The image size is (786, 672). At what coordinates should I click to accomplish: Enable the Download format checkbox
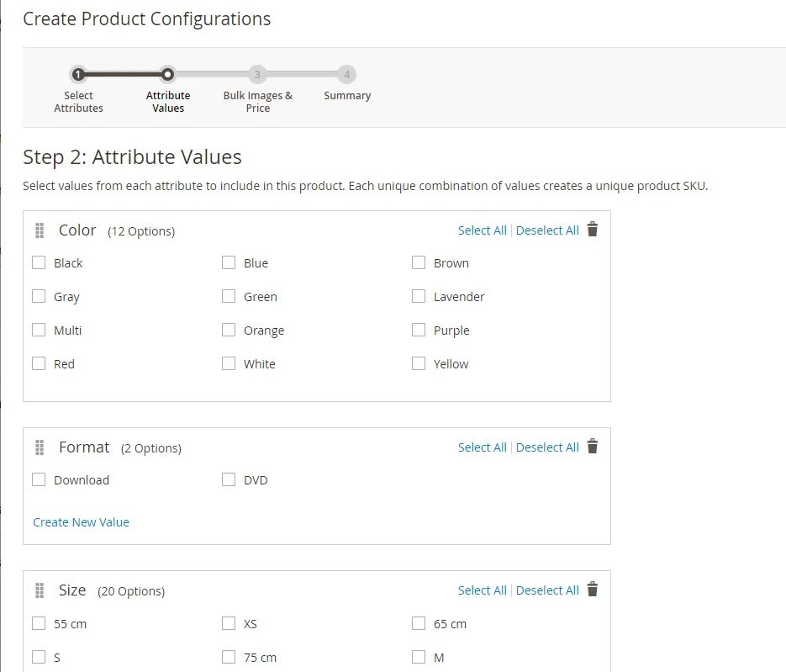coord(38,479)
